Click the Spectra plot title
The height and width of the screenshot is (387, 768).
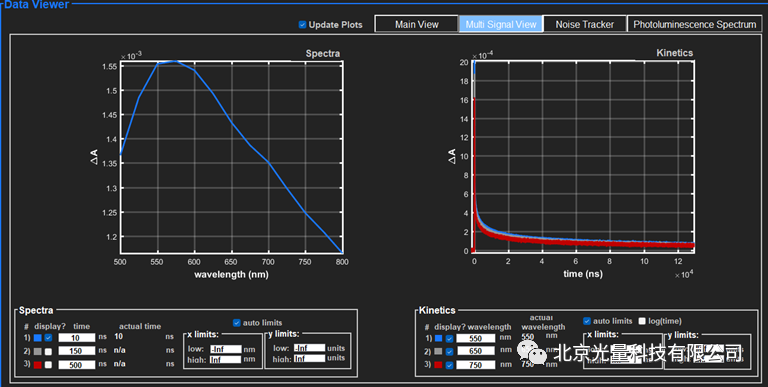point(323,53)
